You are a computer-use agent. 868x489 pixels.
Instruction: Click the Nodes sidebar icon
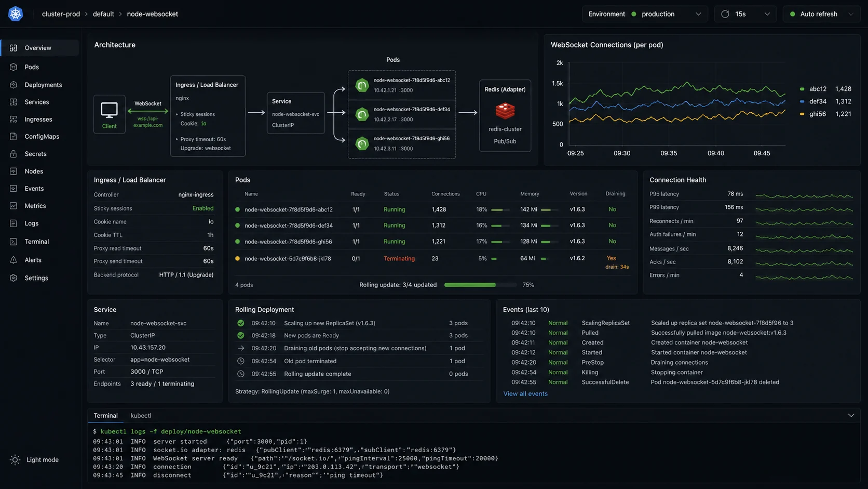[x=13, y=171]
